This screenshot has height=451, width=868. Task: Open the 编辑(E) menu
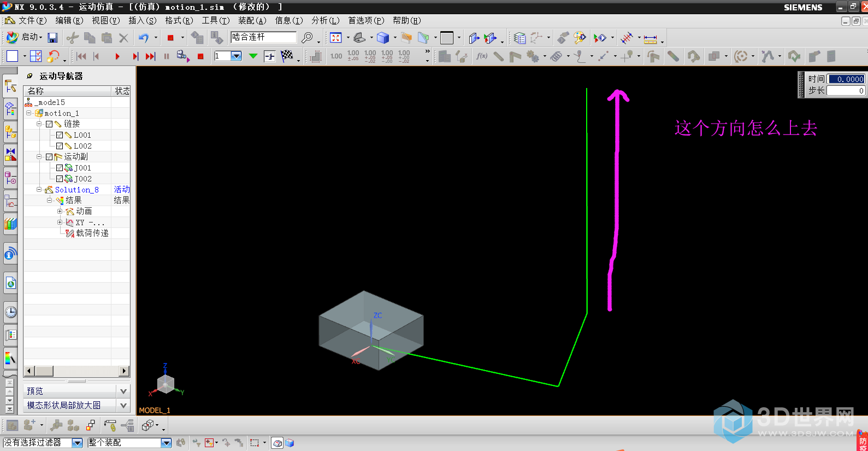pyautogui.click(x=69, y=20)
